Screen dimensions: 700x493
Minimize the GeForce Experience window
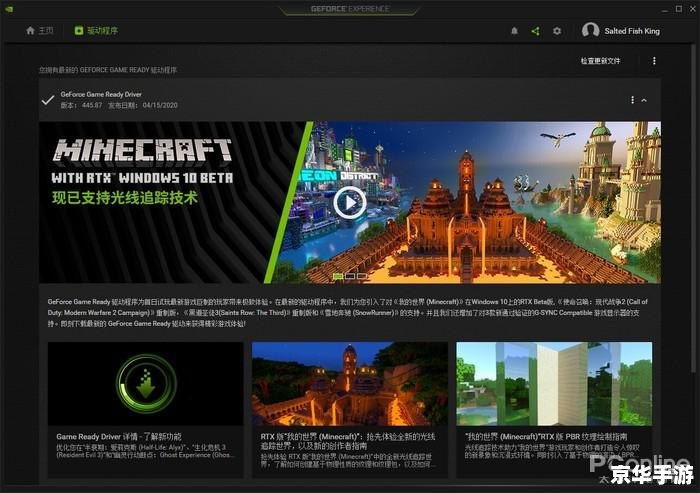[665, 8]
